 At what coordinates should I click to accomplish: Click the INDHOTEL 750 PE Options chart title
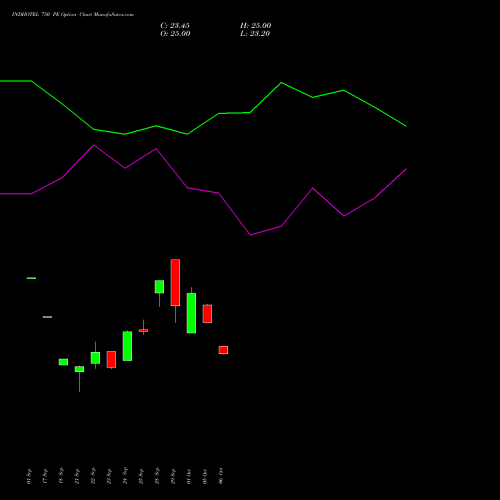(x=73, y=15)
